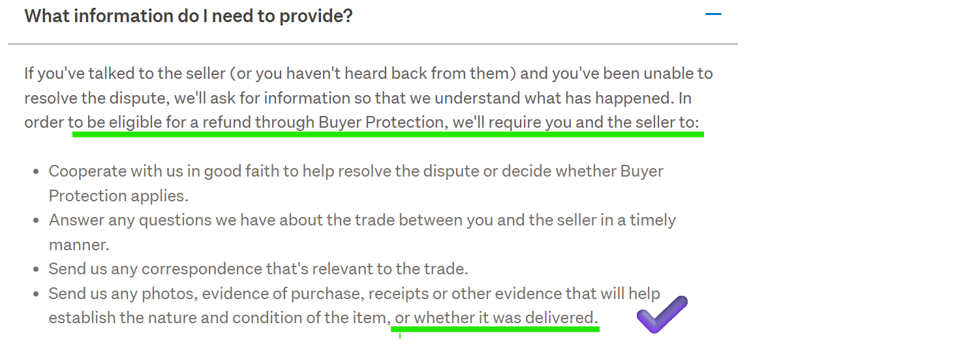Click the "What information do I need to provide?" heading
980x346 pixels.
click(x=189, y=16)
